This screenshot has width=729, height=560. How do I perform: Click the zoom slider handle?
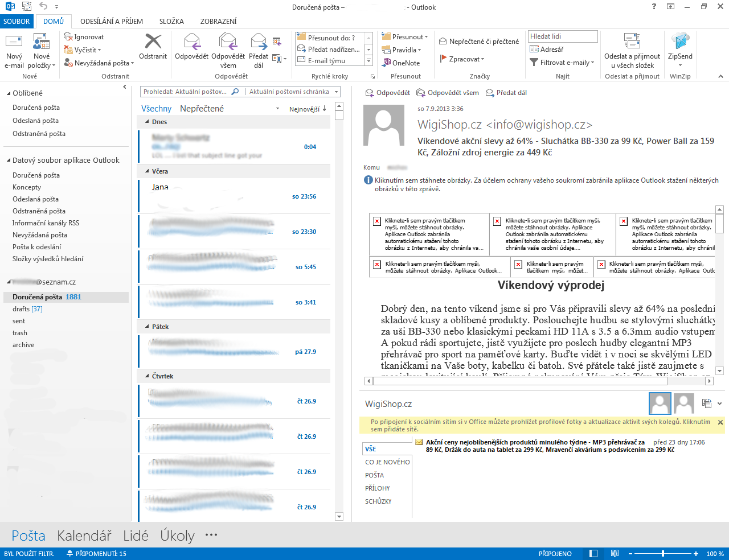tap(663, 554)
